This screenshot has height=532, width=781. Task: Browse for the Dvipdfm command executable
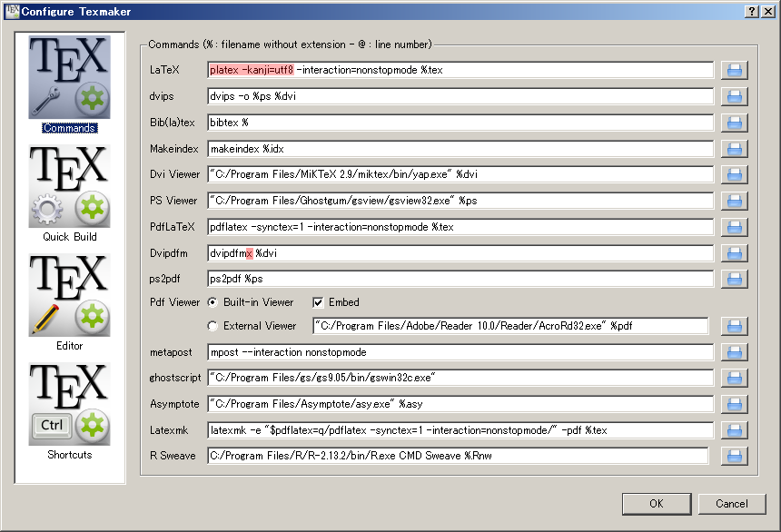point(734,253)
